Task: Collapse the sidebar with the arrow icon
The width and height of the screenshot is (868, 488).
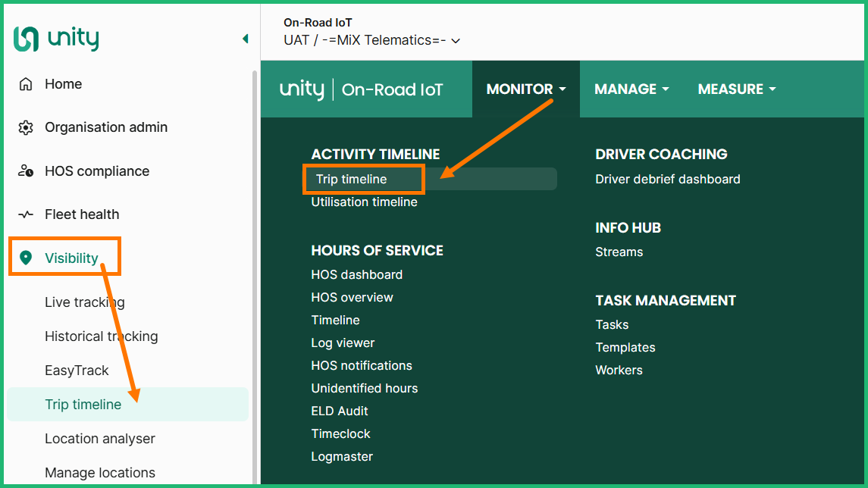Action: click(x=245, y=39)
